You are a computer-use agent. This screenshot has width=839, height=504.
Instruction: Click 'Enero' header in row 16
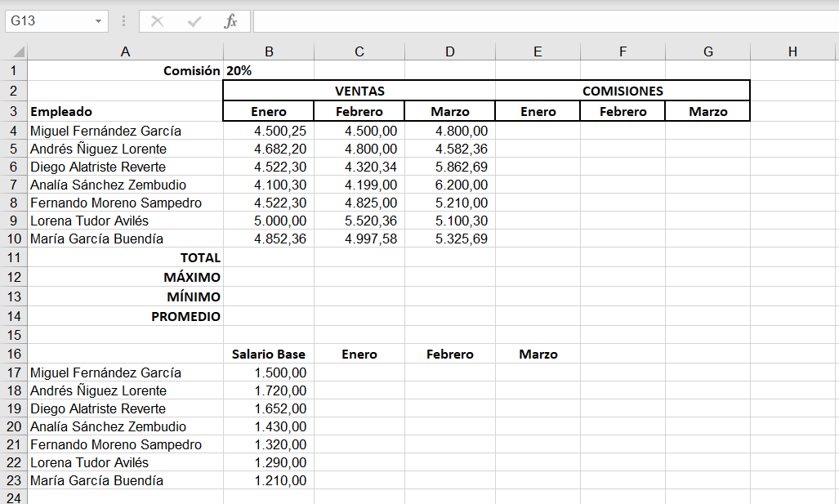coord(359,355)
